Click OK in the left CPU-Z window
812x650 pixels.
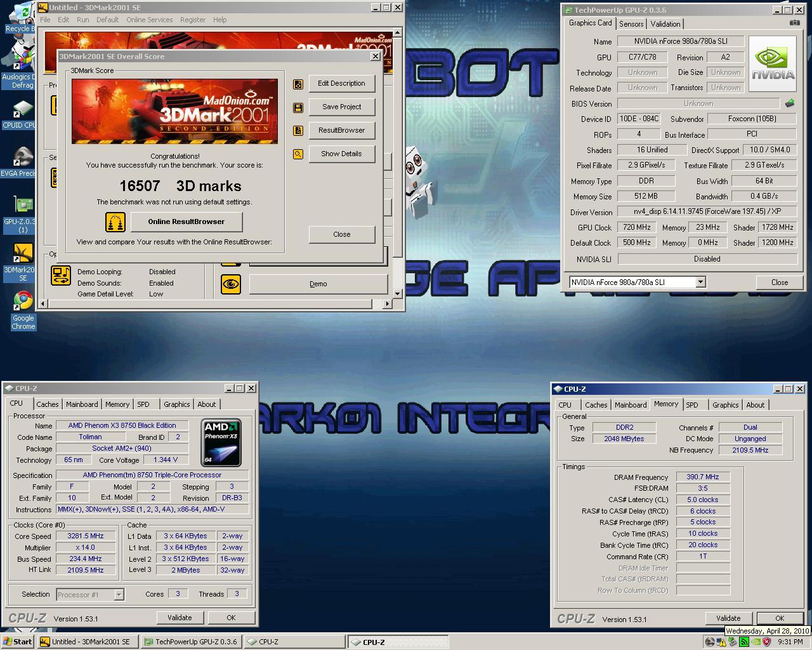coord(231,618)
